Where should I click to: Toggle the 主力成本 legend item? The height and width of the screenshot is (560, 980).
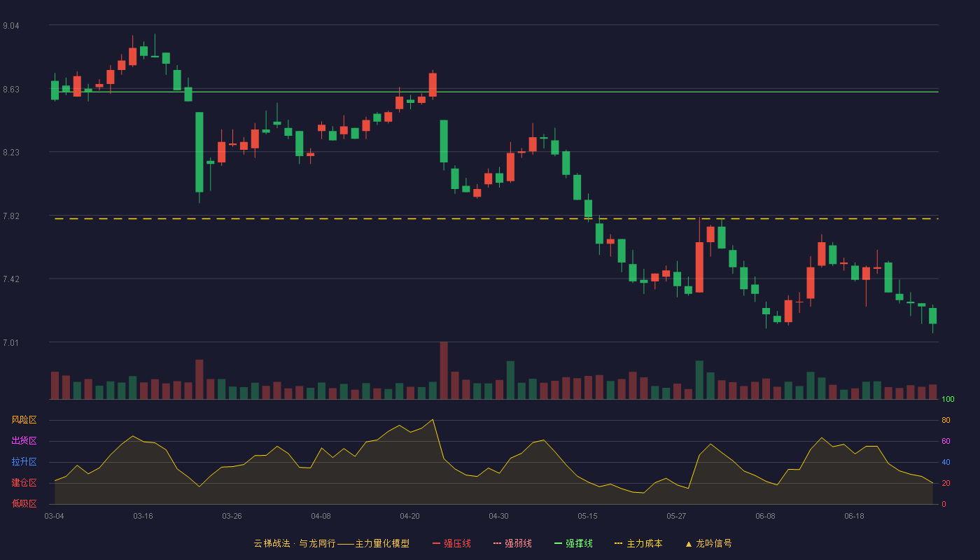pos(638,543)
